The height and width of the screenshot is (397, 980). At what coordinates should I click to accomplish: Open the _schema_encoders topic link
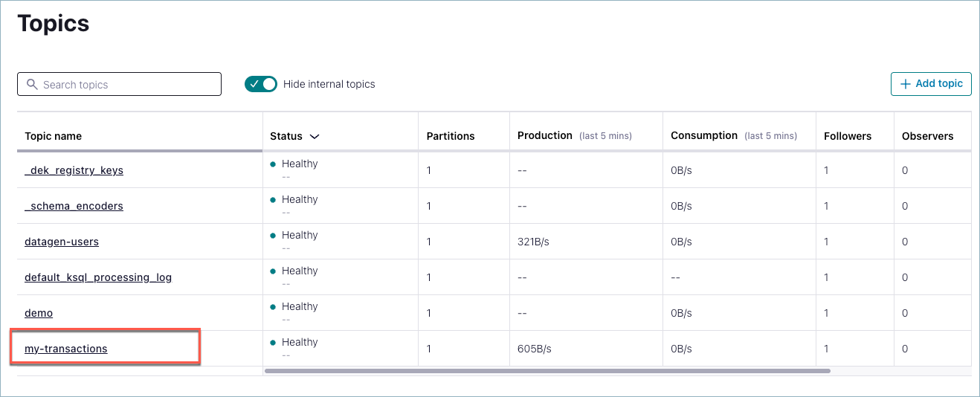point(74,206)
